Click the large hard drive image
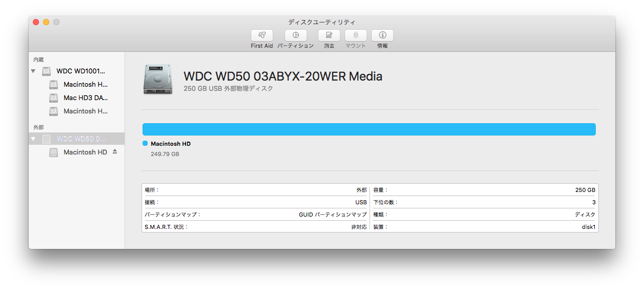The height and width of the screenshot is (290, 644). 158,80
